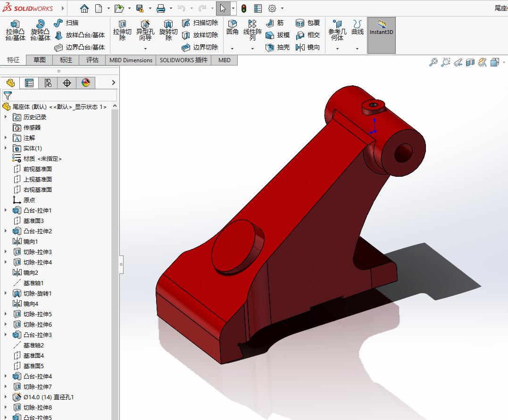Viewport: 508px width, 420px height.
Task: Click Reference Geometry (参考几何体)
Action: 337,30
